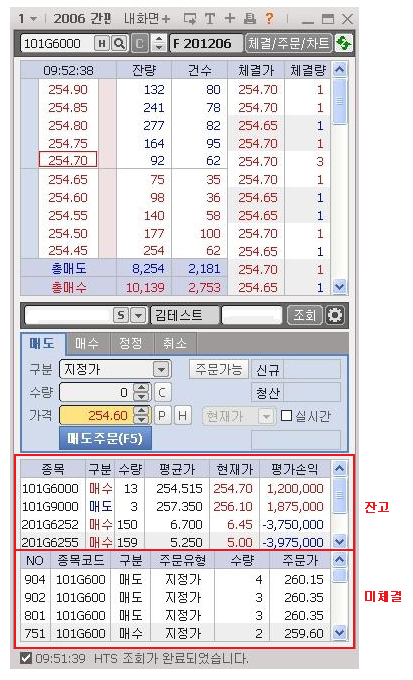Click the 조회 button
The image size is (413, 680).
point(305,315)
